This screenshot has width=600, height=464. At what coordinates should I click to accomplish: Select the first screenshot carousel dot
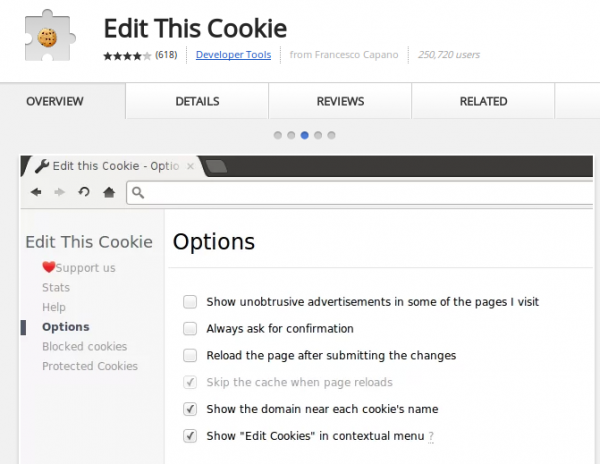(x=277, y=134)
